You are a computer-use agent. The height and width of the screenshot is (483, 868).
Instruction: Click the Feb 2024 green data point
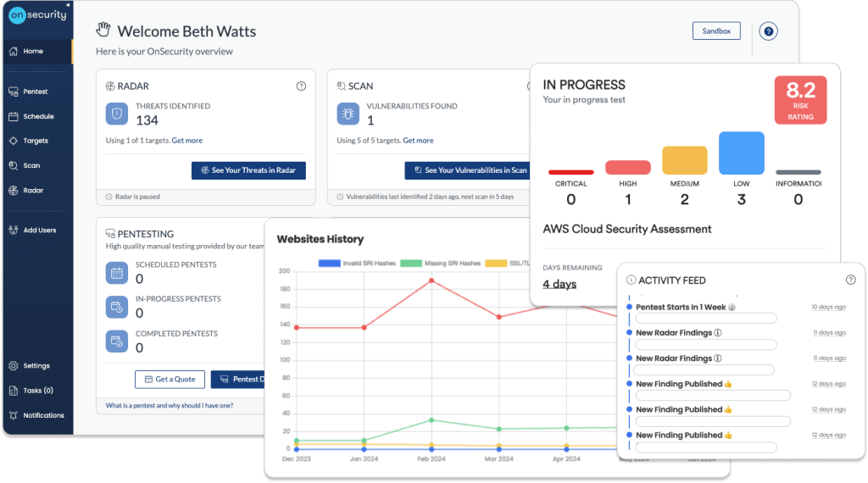coord(431,420)
